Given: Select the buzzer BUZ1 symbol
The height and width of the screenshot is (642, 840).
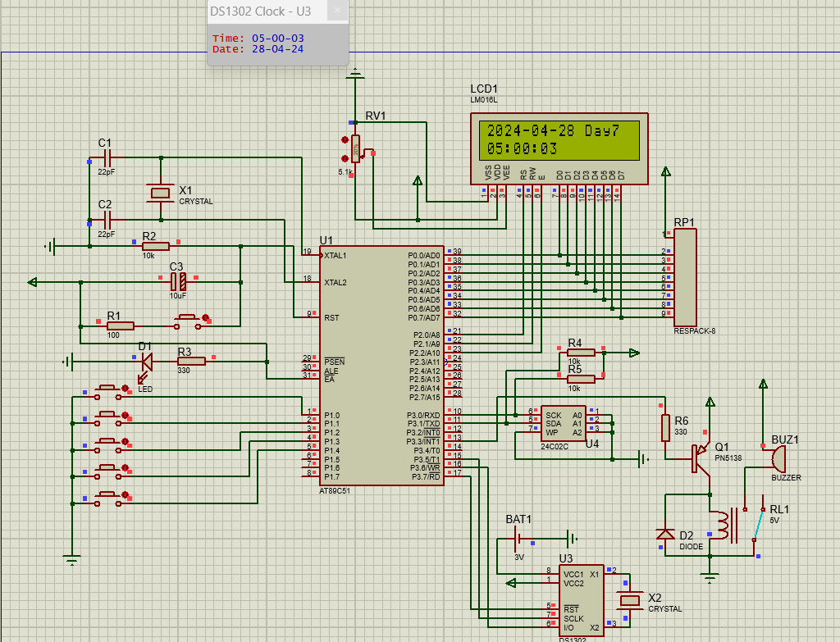Looking at the screenshot, I should pos(778,459).
